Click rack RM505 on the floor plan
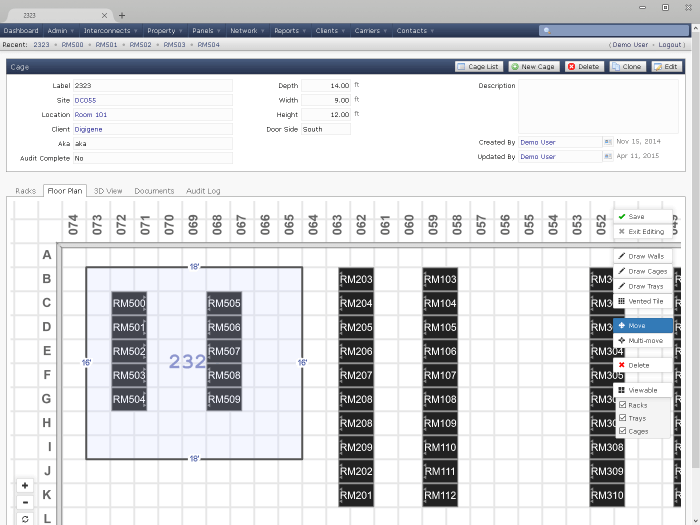Viewport: 700px width, 525px height. [224, 304]
